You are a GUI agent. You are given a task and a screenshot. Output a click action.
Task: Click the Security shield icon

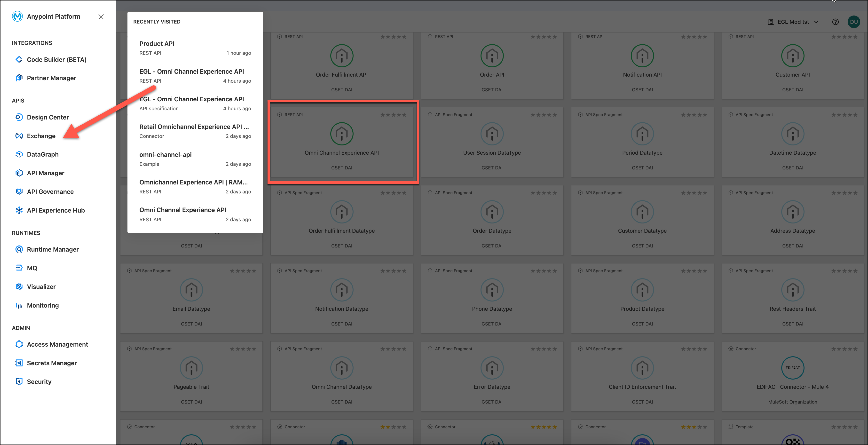(19, 381)
